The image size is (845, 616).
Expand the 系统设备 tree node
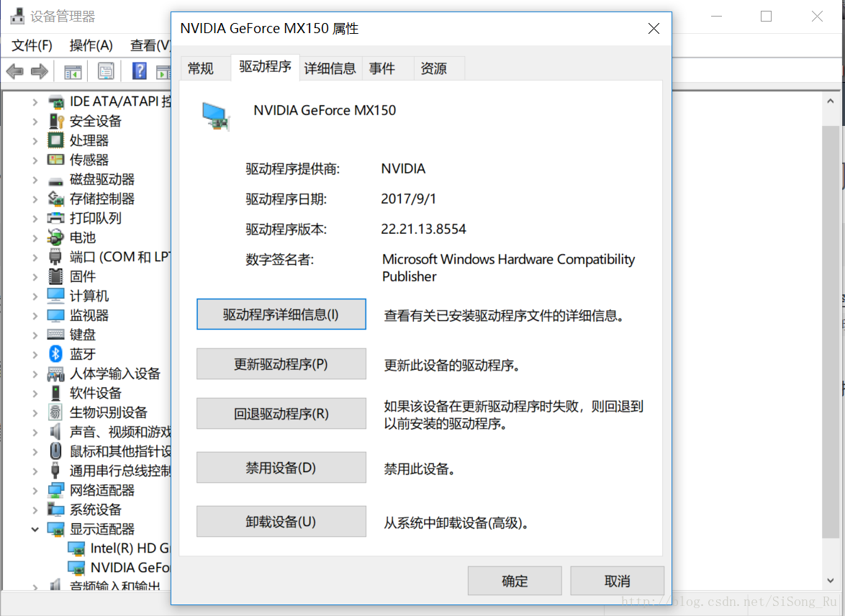(35, 509)
